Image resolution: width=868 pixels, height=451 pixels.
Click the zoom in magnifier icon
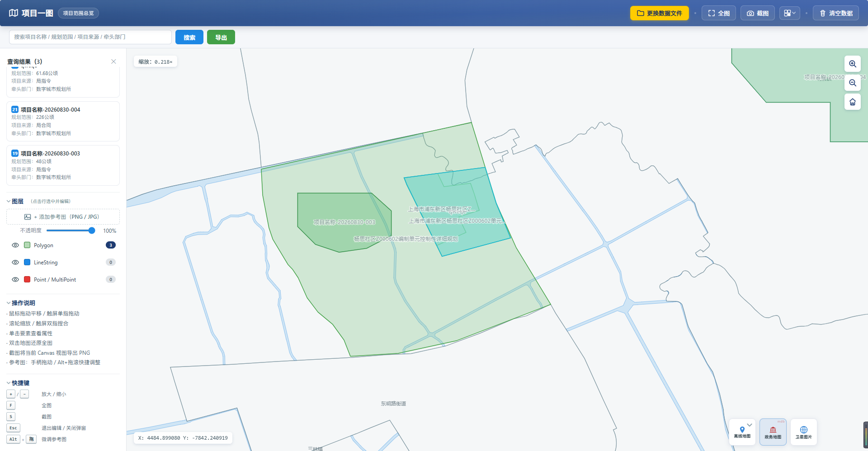tap(852, 64)
